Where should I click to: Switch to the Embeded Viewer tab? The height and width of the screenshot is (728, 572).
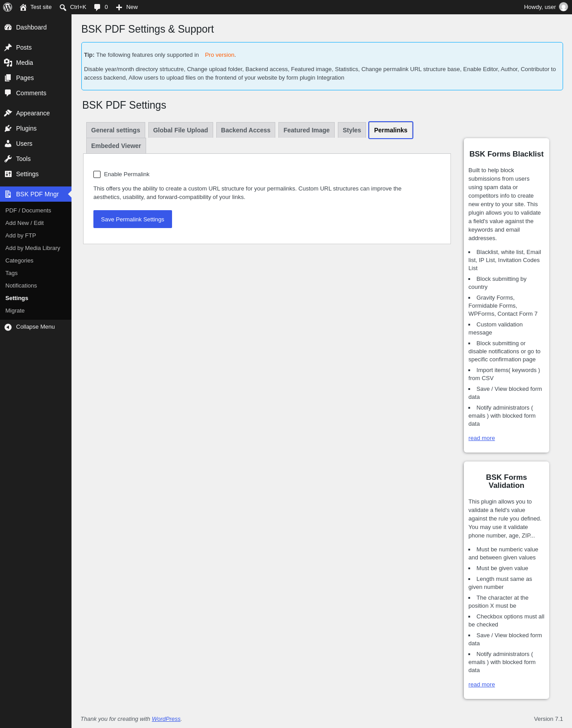click(116, 146)
